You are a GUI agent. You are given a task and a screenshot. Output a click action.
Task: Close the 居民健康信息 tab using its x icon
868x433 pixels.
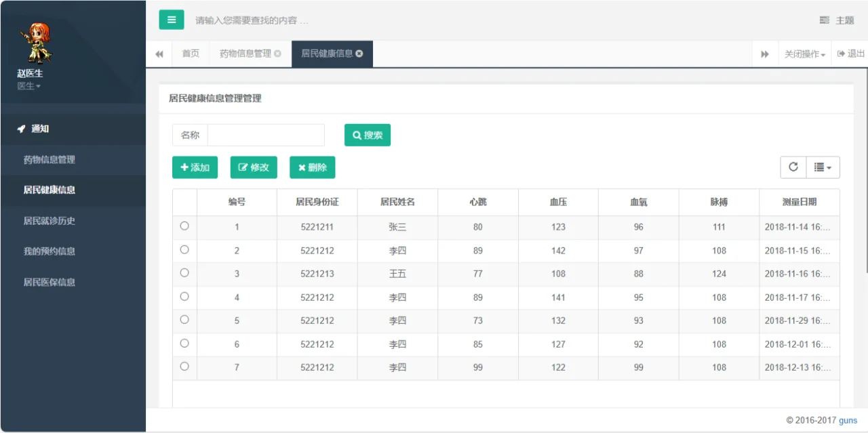(359, 54)
